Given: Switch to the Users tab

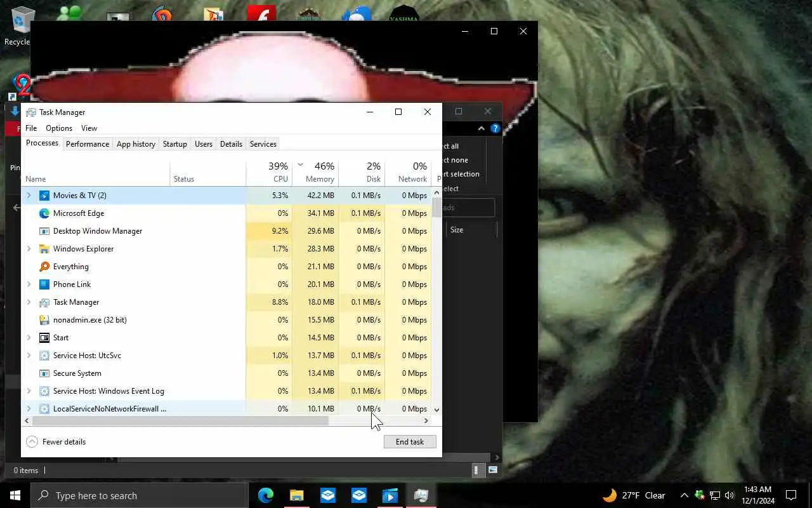Looking at the screenshot, I should tap(204, 144).
